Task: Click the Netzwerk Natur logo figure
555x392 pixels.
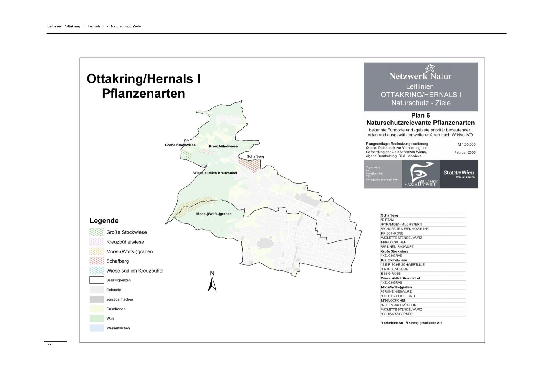Action: tap(430, 68)
